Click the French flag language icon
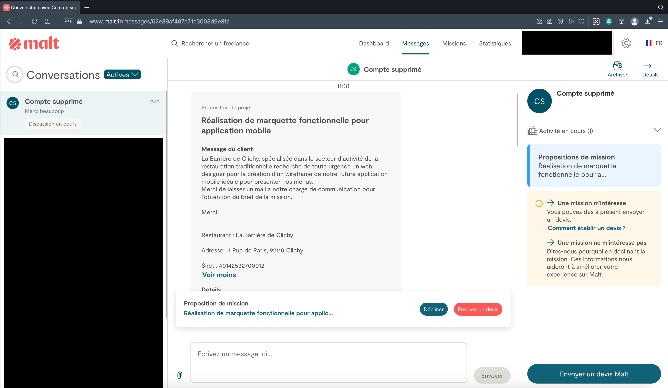The height and width of the screenshot is (388, 668). (x=648, y=43)
